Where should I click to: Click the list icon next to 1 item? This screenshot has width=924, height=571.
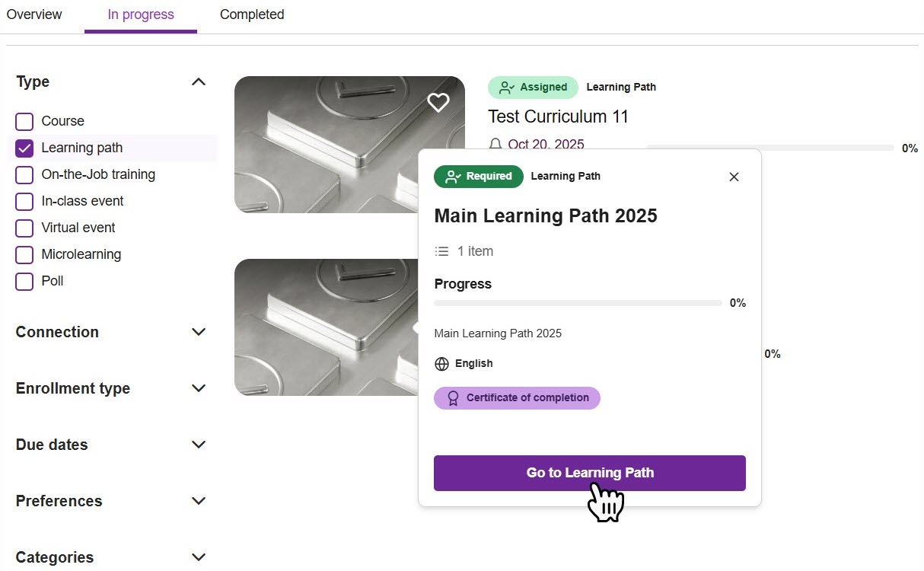(441, 251)
